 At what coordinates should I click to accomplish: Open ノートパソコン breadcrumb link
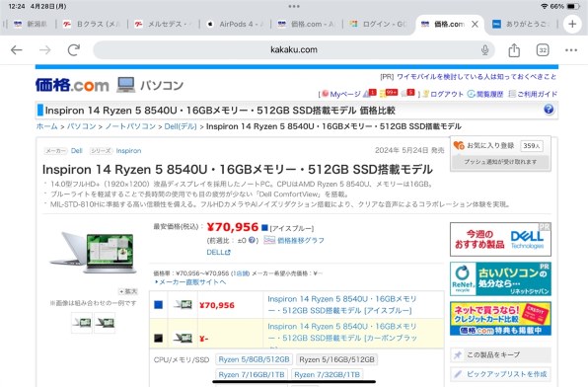[130, 126]
